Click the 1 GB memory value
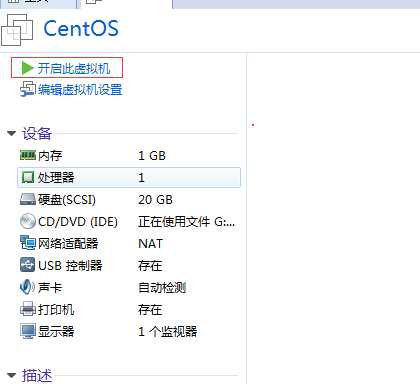 tap(152, 155)
